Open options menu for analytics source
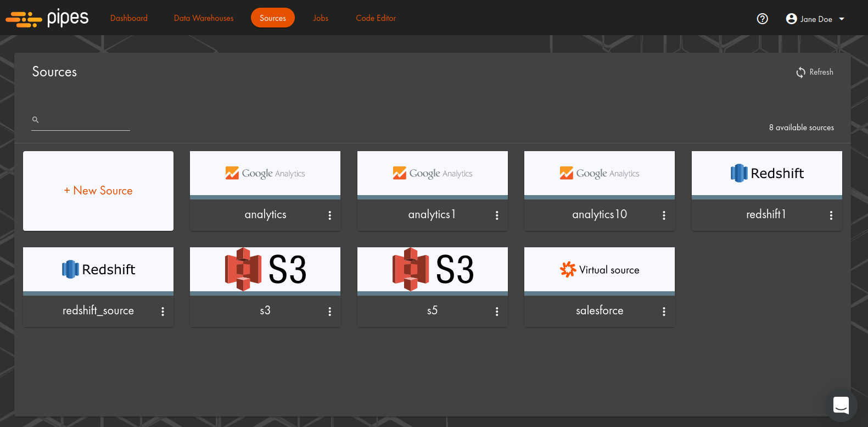 coord(330,215)
